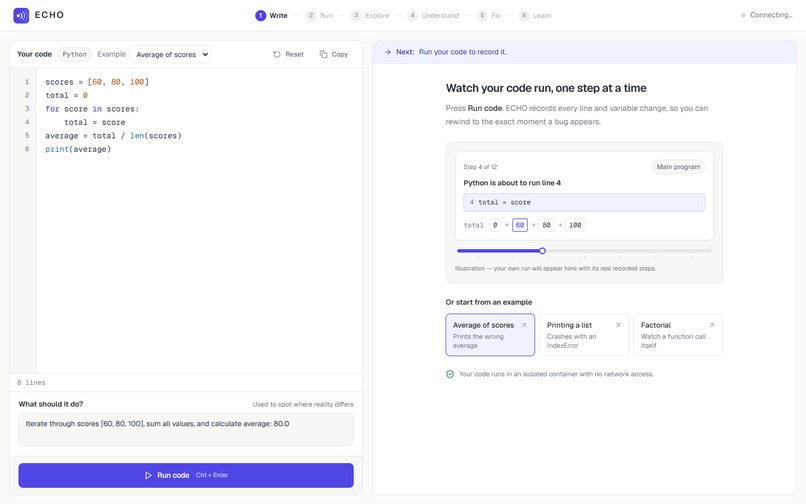Go to step 2 Run
This screenshot has width=806, height=504.
319,15
